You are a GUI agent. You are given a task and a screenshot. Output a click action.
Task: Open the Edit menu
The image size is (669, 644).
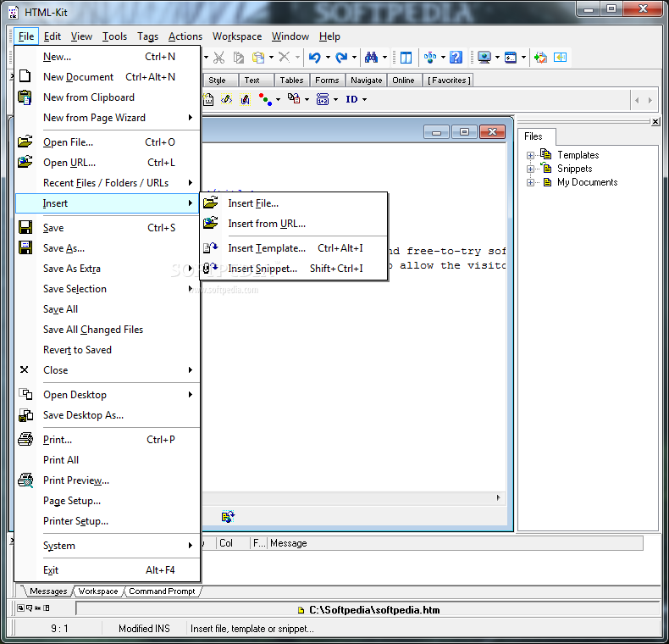(x=52, y=36)
